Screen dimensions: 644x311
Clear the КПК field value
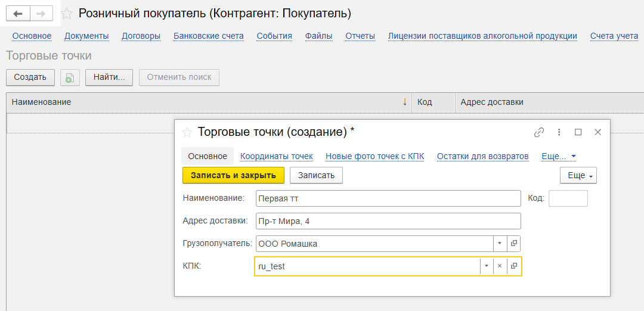point(500,266)
